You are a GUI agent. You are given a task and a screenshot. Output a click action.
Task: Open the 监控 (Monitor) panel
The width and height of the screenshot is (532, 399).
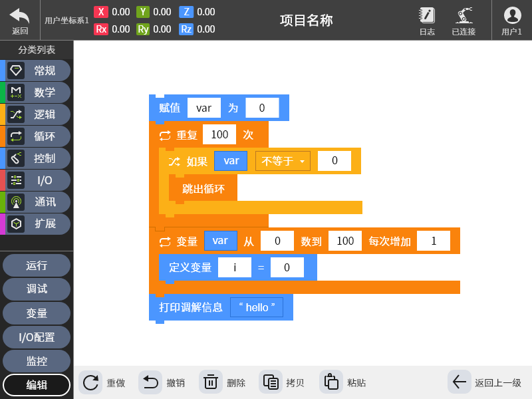coord(36,360)
